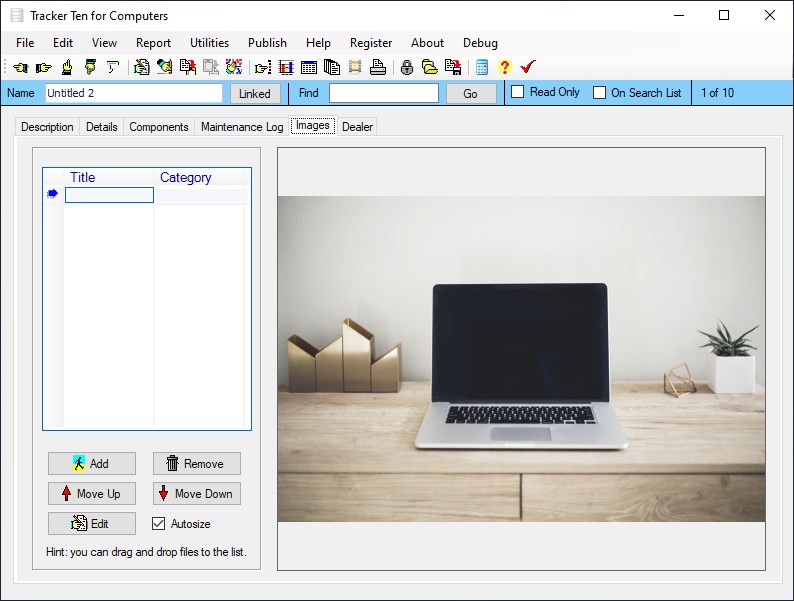The image size is (794, 601).
Task: Open the Edit menu
Action: pos(63,43)
